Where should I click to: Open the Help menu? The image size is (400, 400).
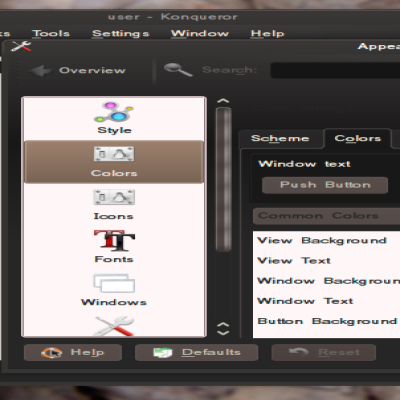tap(267, 33)
